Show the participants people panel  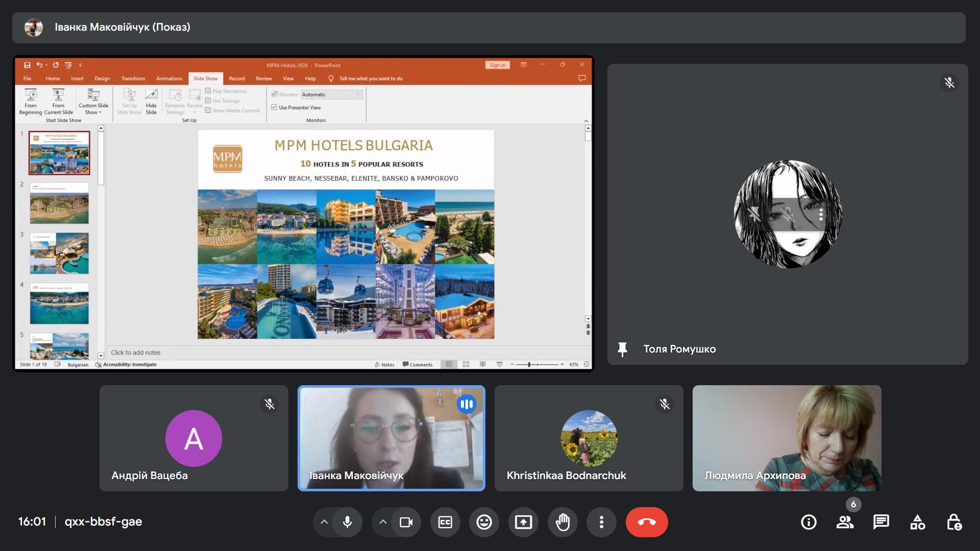tap(845, 522)
